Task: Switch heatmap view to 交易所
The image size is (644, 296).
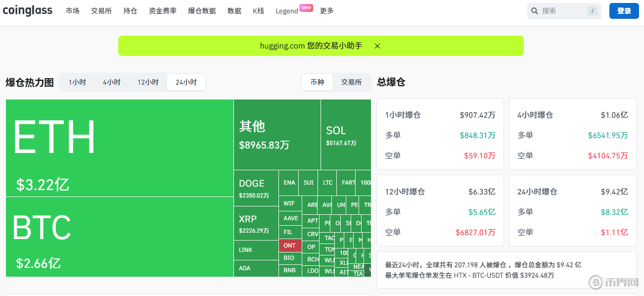Action: pos(351,82)
